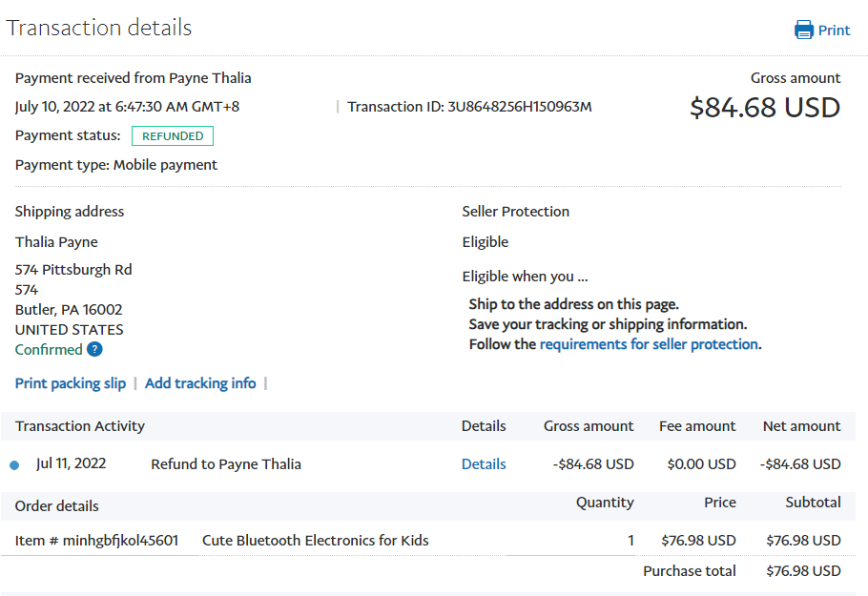Click the blue dot beside Jul 11 refund
This screenshot has width=868, height=596.
[14, 465]
